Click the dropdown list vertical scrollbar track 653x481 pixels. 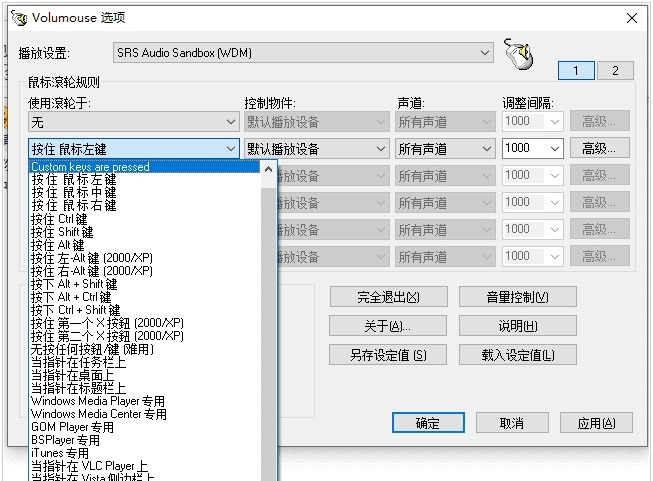tap(269, 333)
